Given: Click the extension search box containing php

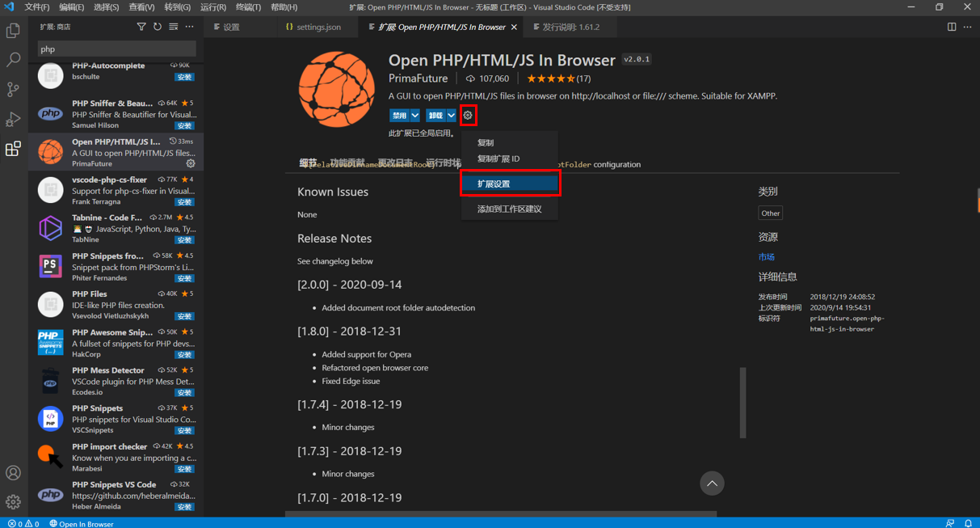Looking at the screenshot, I should pos(116,49).
